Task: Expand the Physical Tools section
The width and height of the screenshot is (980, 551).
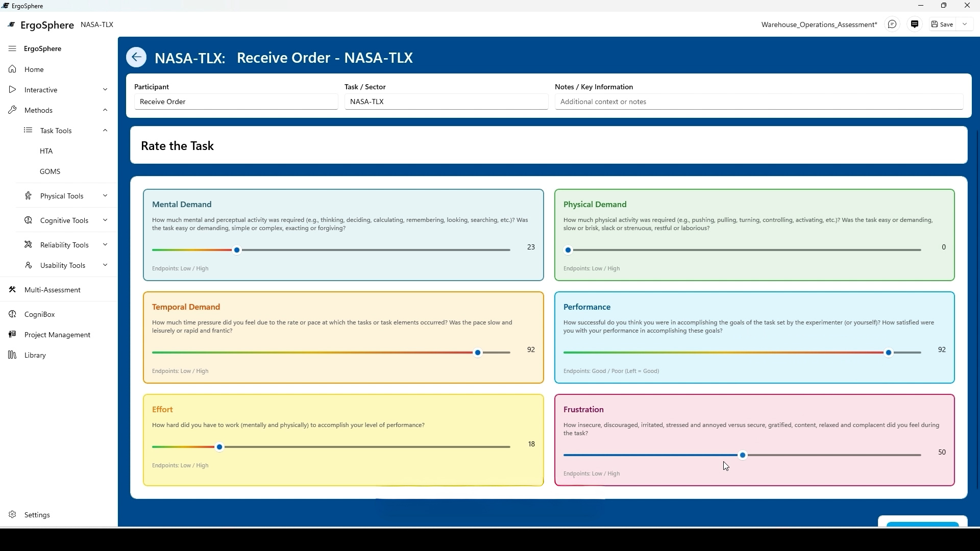Action: [x=105, y=196]
